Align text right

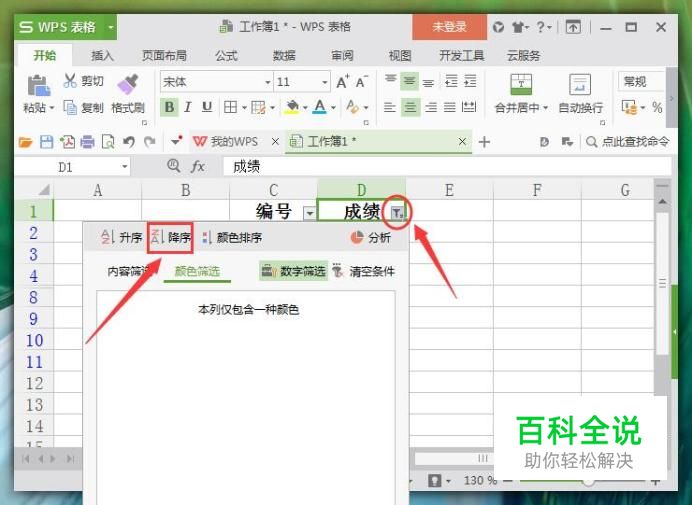pyautogui.click(x=431, y=107)
